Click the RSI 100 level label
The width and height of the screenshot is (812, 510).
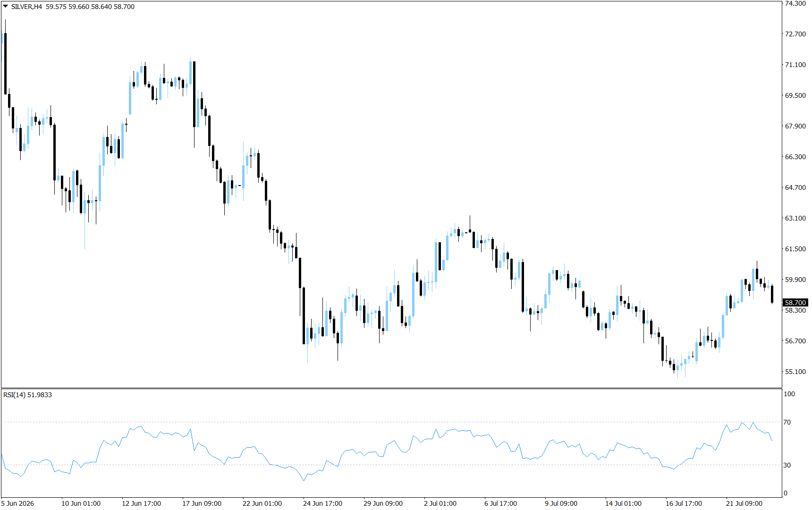pos(789,394)
